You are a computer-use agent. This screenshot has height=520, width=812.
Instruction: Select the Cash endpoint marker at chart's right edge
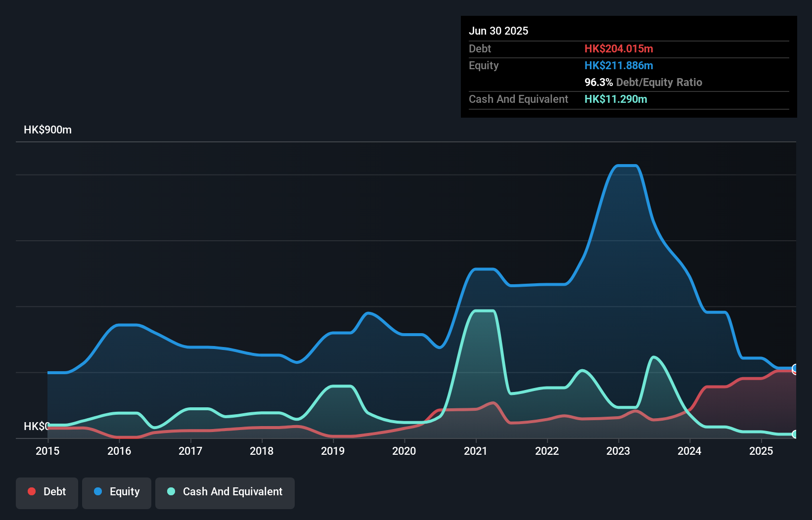pos(795,434)
